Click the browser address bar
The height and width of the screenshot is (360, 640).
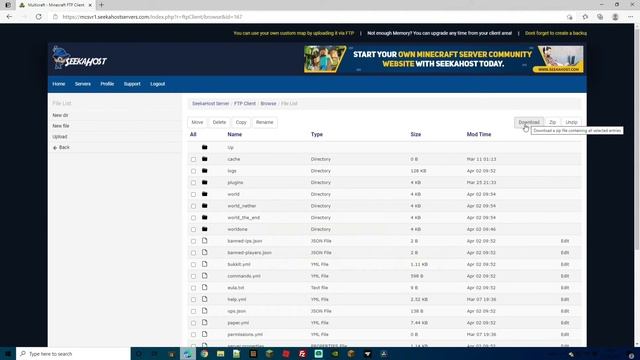(x=306, y=17)
